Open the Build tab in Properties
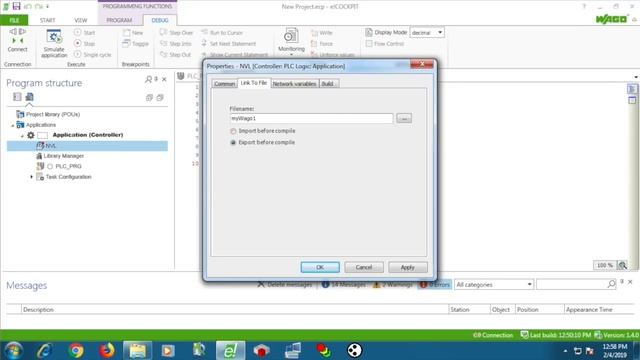The width and height of the screenshot is (640, 360). tap(328, 84)
